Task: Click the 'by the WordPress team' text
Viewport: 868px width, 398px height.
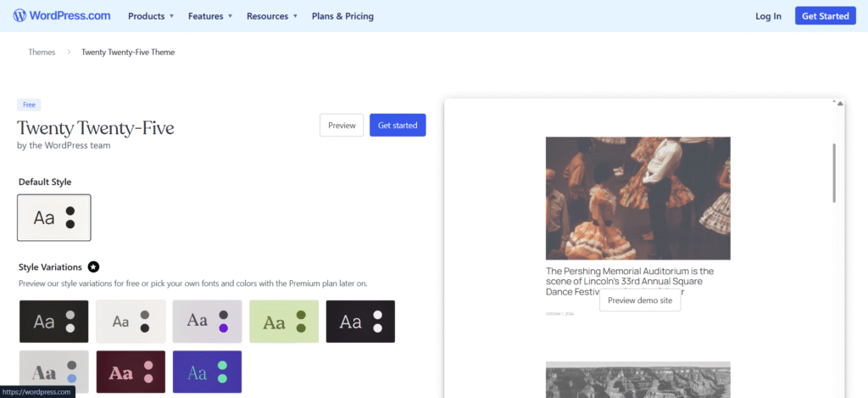Action: (x=64, y=146)
